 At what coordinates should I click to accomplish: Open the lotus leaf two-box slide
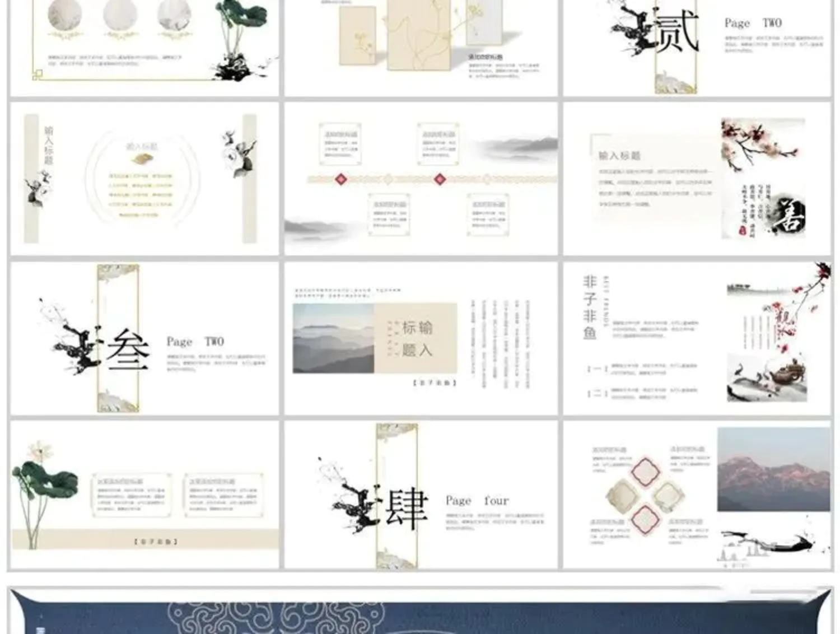(x=144, y=495)
